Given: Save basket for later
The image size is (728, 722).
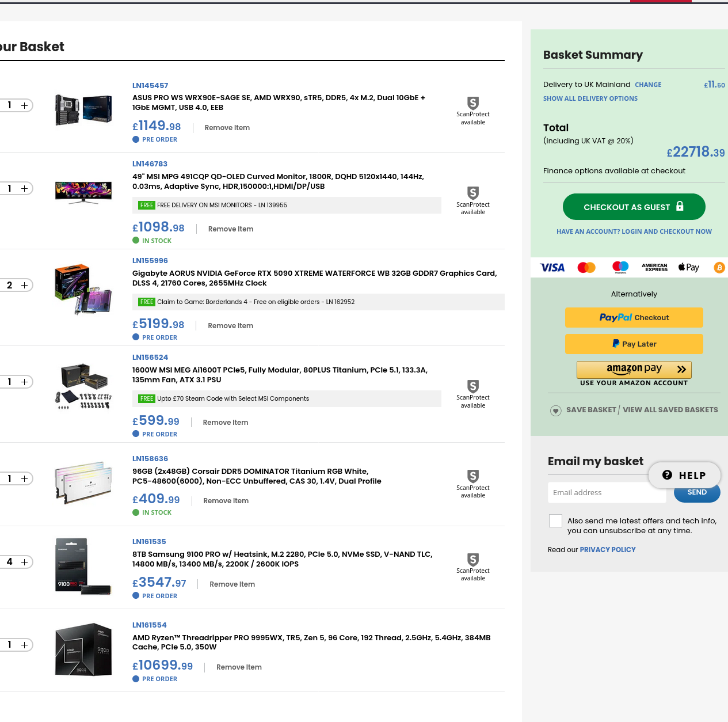Looking at the screenshot, I should (x=591, y=410).
